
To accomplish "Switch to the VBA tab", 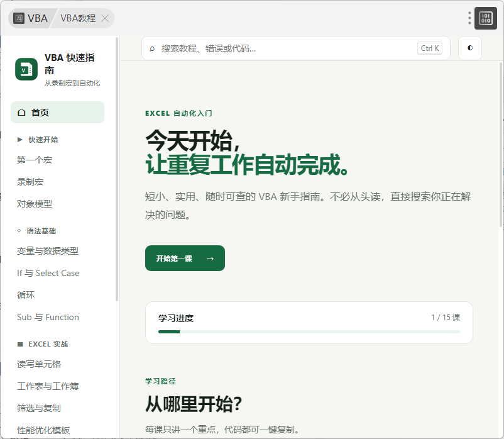I will tap(31, 18).
